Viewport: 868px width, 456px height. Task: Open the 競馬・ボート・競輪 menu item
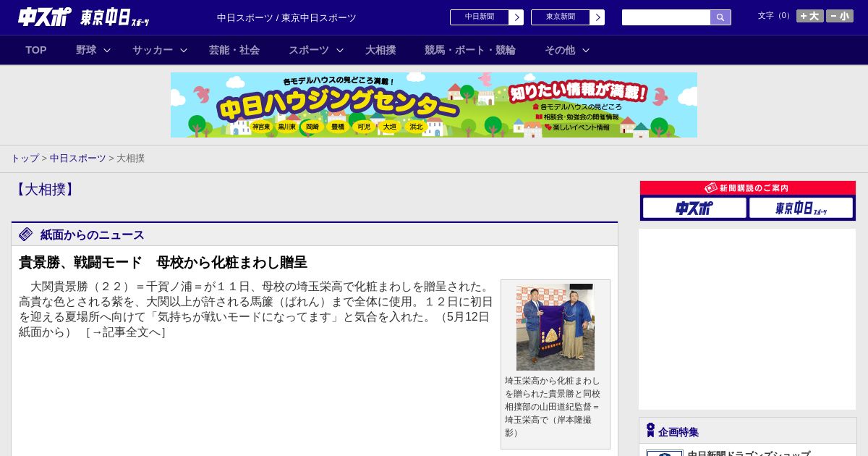point(470,50)
